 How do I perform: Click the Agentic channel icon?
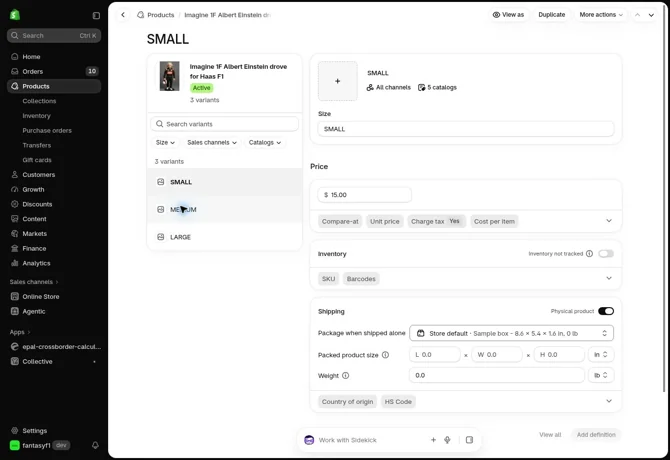[x=15, y=311]
